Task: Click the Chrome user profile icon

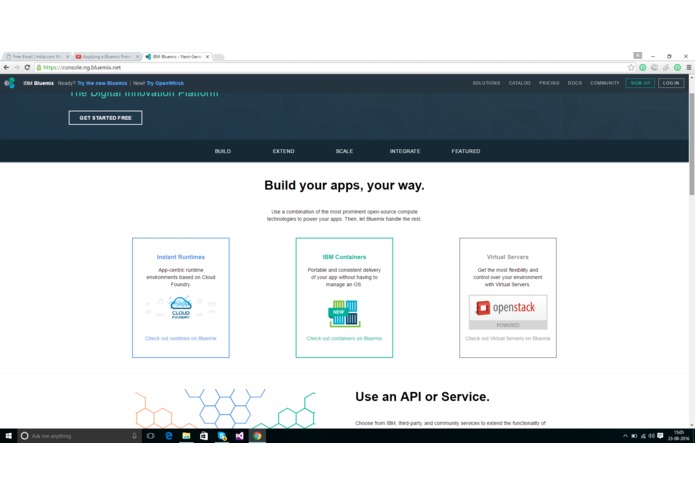Action: pos(637,55)
